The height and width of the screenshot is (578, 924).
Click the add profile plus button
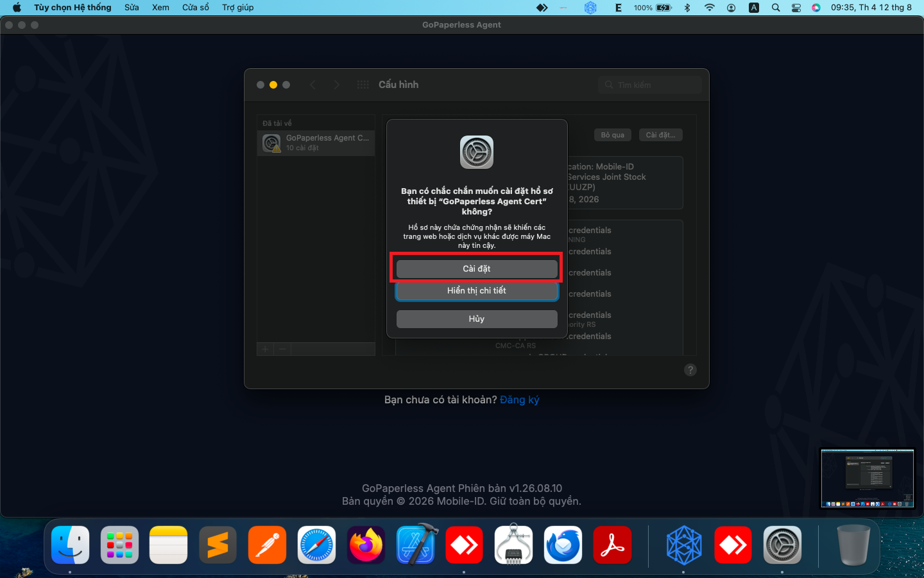pos(265,349)
